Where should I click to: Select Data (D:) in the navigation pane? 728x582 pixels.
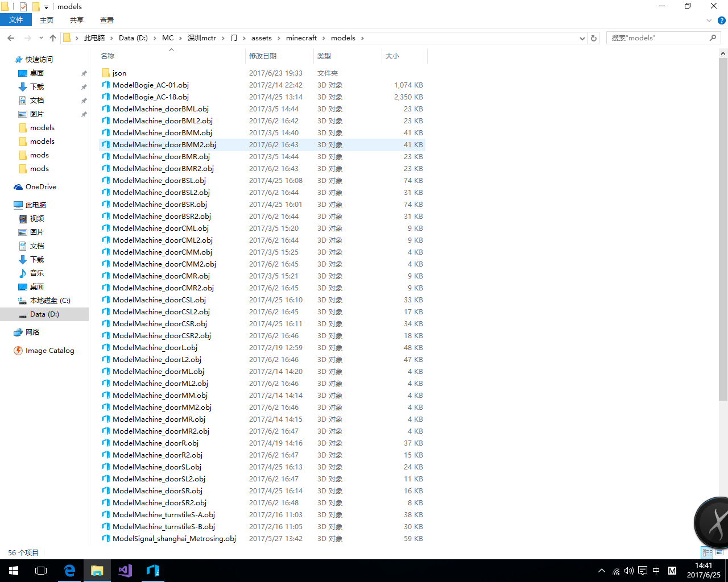44,314
